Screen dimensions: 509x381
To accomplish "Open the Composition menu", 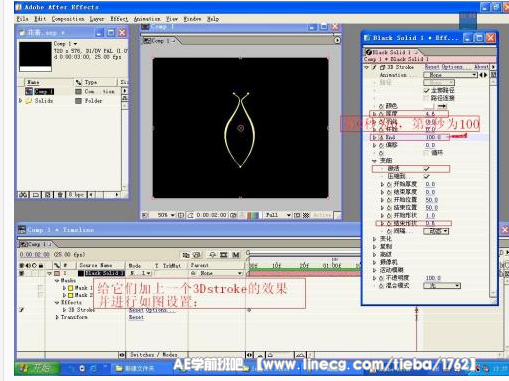I will (x=68, y=19).
